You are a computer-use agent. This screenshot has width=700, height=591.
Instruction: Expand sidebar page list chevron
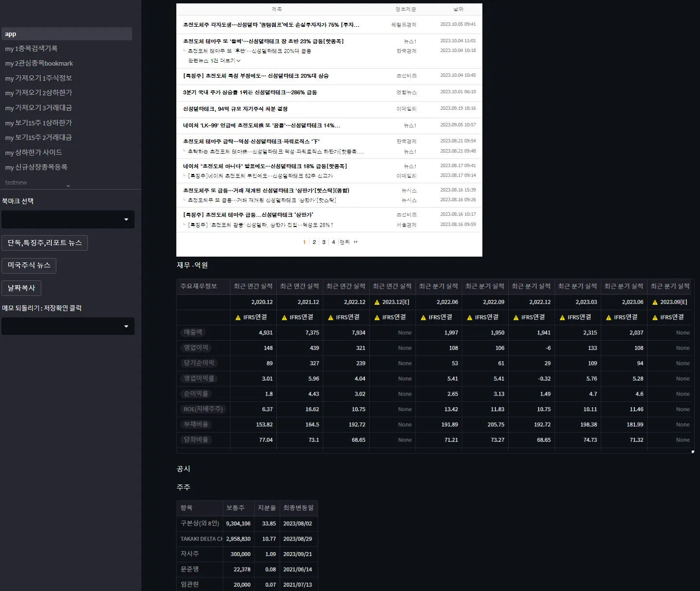click(68, 186)
